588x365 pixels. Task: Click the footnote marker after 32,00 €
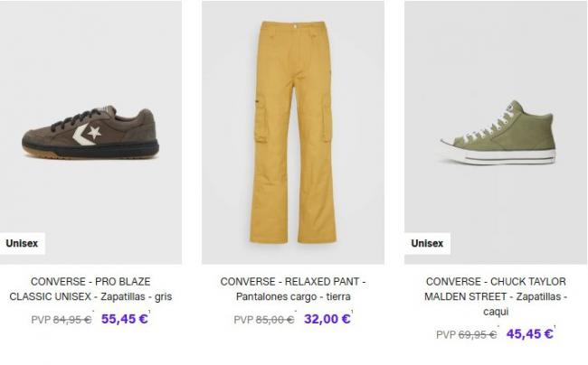352,312
